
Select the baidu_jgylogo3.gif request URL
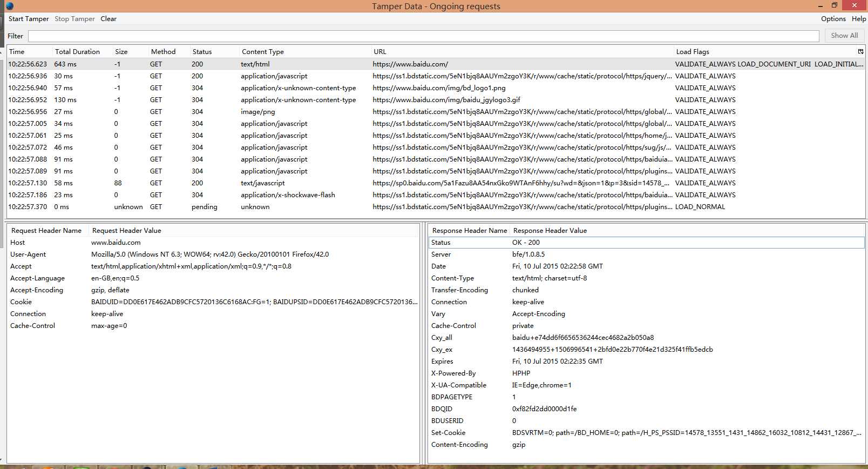coord(446,100)
